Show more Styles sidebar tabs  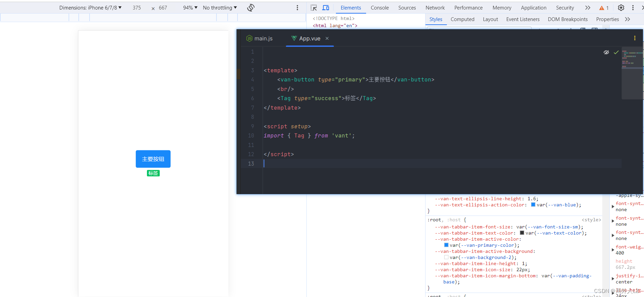(x=627, y=19)
